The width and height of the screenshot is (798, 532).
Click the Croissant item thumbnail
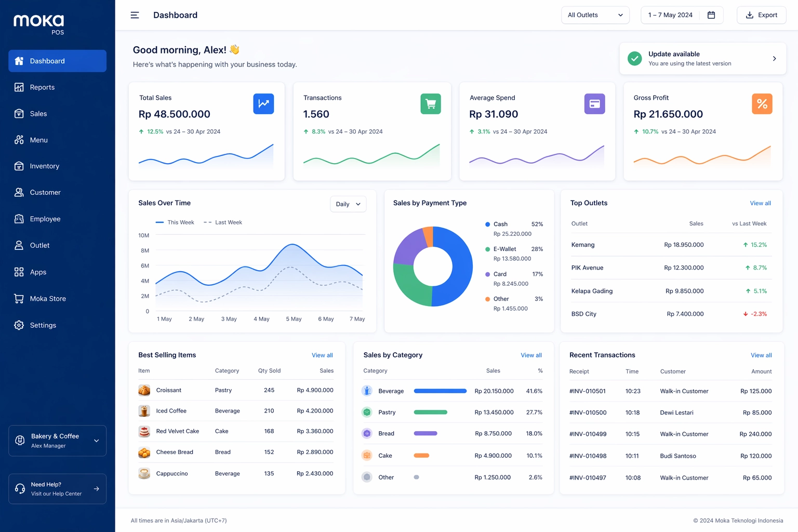pos(144,390)
